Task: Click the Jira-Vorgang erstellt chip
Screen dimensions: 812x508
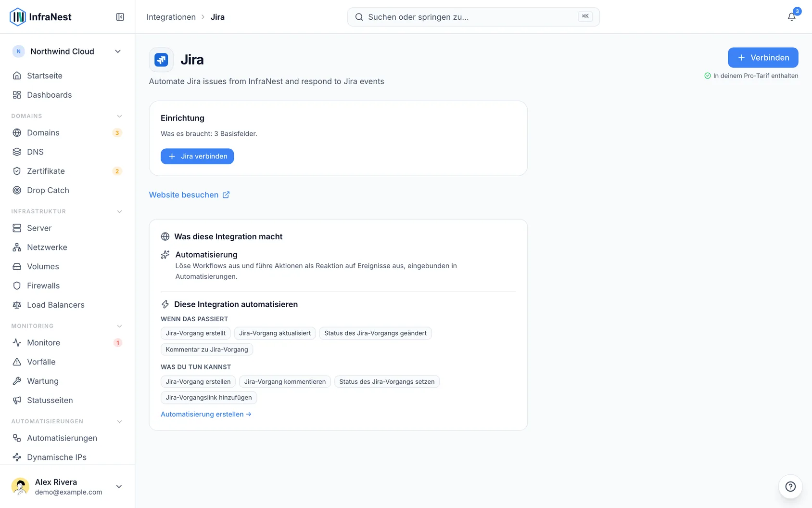Action: pos(196,333)
